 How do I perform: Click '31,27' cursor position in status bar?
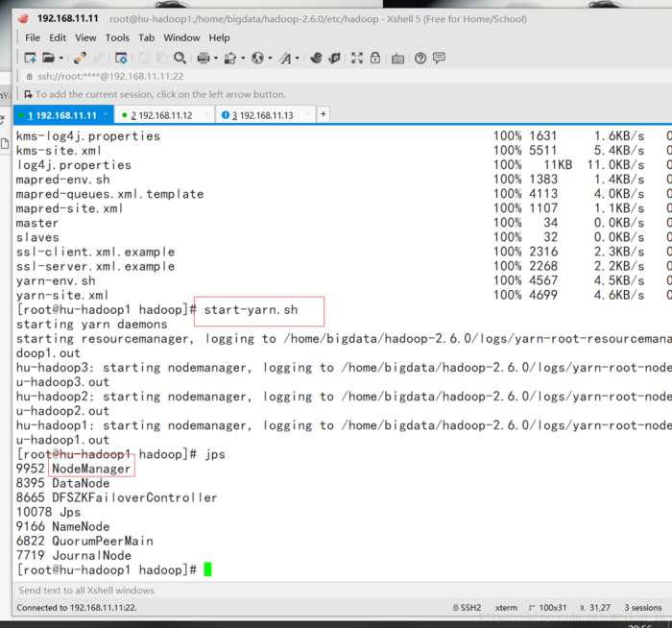coord(595,608)
